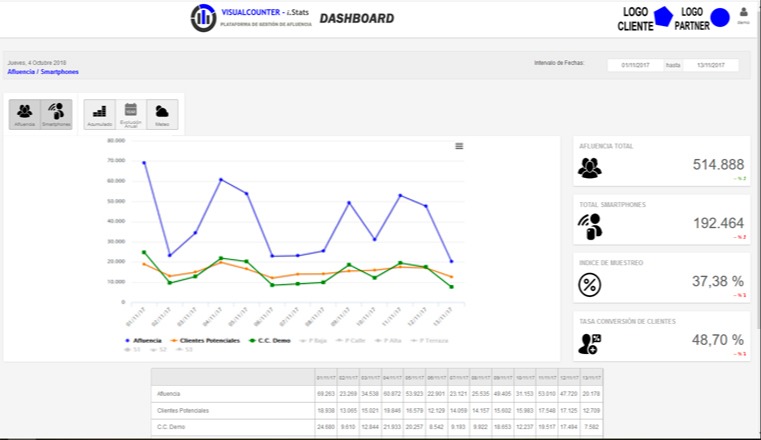This screenshot has height=440, width=761.
Task: Select the Smartphones view button
Action: click(56, 113)
